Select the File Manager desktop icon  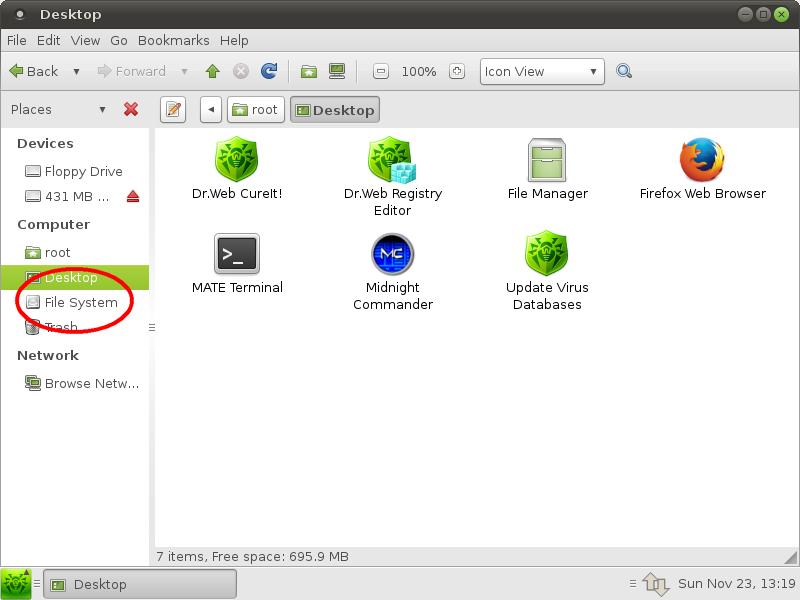click(x=547, y=168)
